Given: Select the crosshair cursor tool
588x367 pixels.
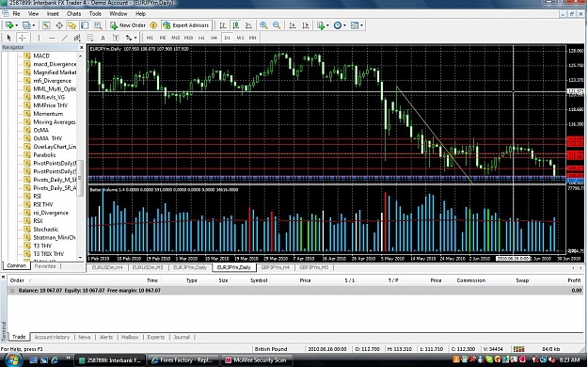Looking at the screenshot, I should 23,38.
